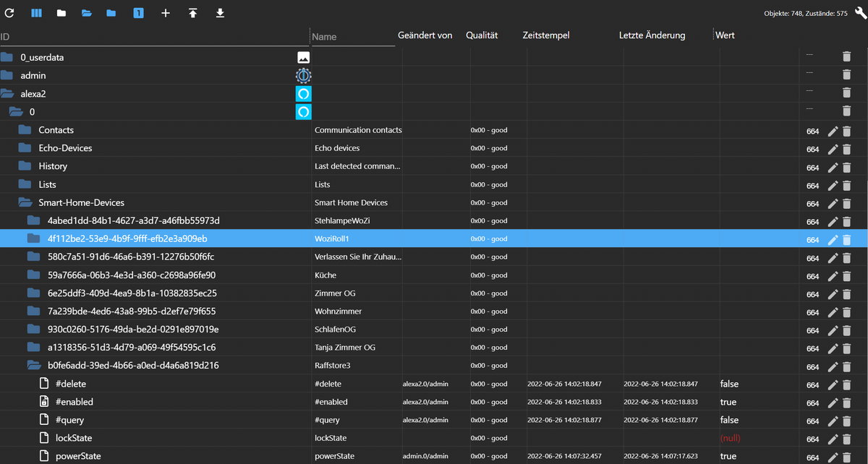The image size is (868, 464).
Task: Click the download arrow icon in toolbar
Action: (x=220, y=13)
